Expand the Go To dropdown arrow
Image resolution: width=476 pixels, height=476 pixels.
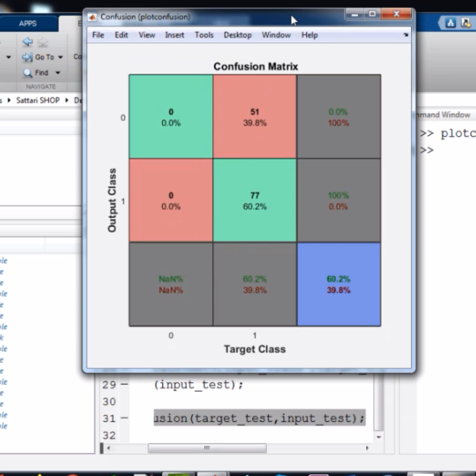click(60, 57)
